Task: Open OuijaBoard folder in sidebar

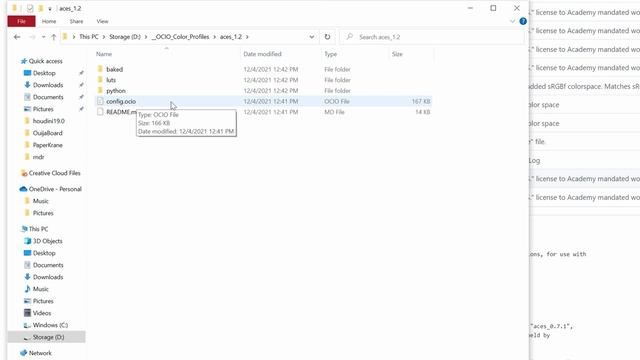Action: pyautogui.click(x=47, y=133)
